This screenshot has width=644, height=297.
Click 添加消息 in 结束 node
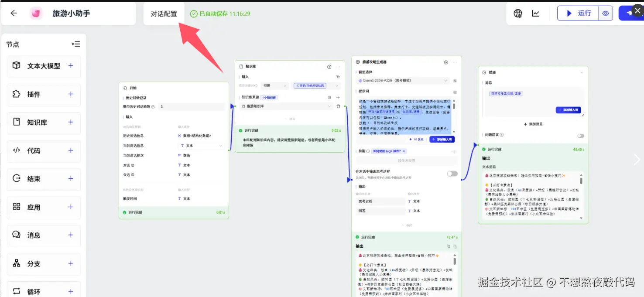533,124
